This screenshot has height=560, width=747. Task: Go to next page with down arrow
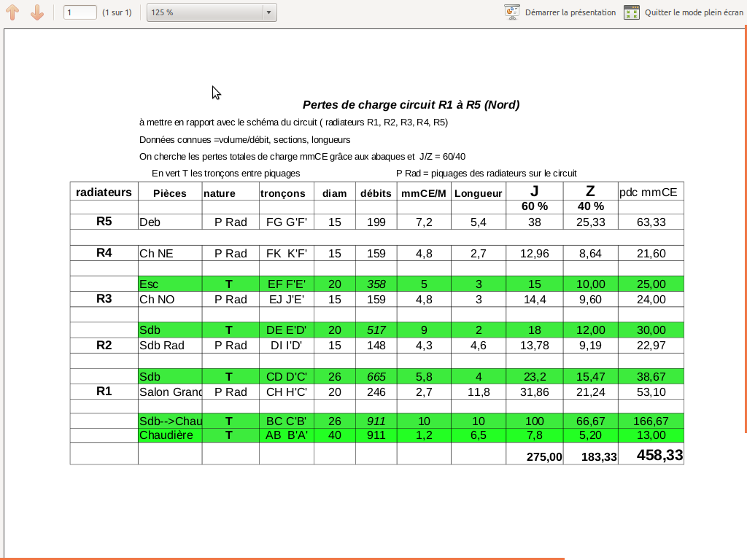pos(37,12)
